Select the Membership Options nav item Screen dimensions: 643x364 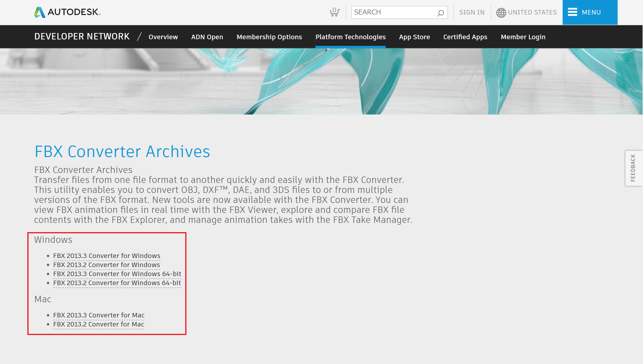(x=269, y=37)
